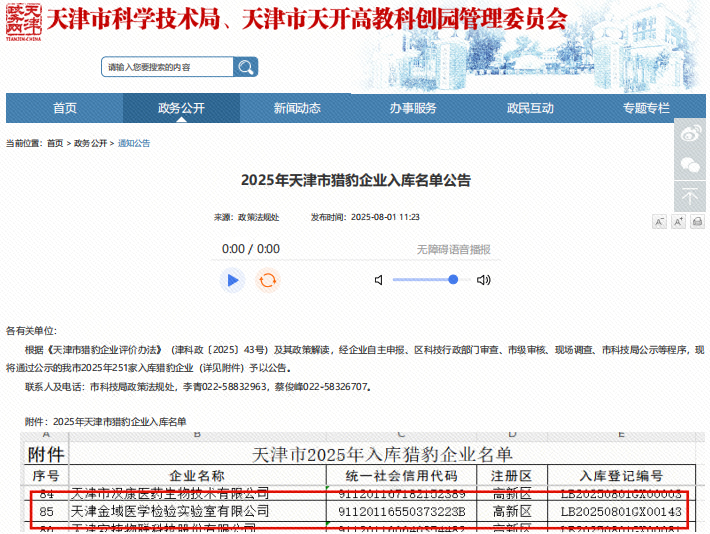Click the 政务公开 breadcrumb link
710x534 pixels.
pyautogui.click(x=91, y=144)
